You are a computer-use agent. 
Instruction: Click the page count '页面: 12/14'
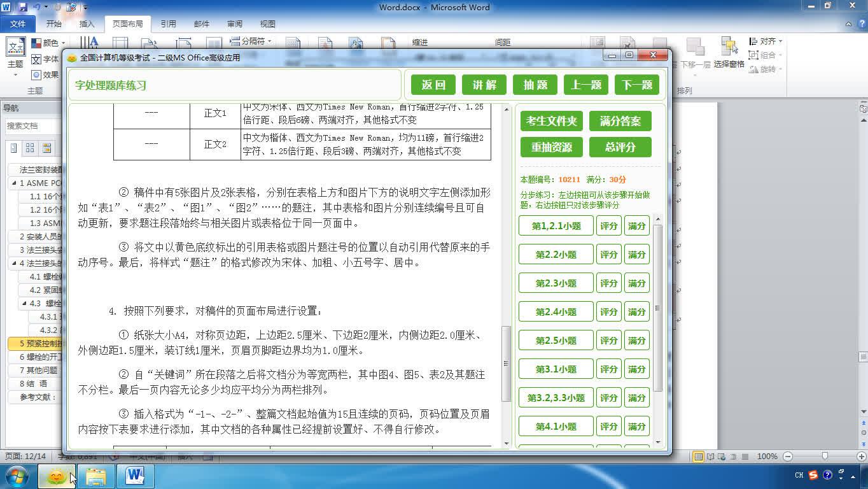tap(25, 457)
